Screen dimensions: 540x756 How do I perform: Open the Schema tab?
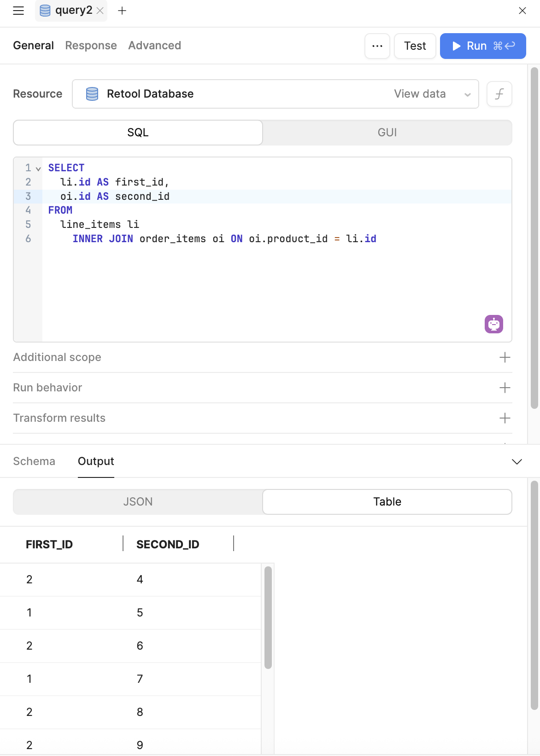point(34,461)
